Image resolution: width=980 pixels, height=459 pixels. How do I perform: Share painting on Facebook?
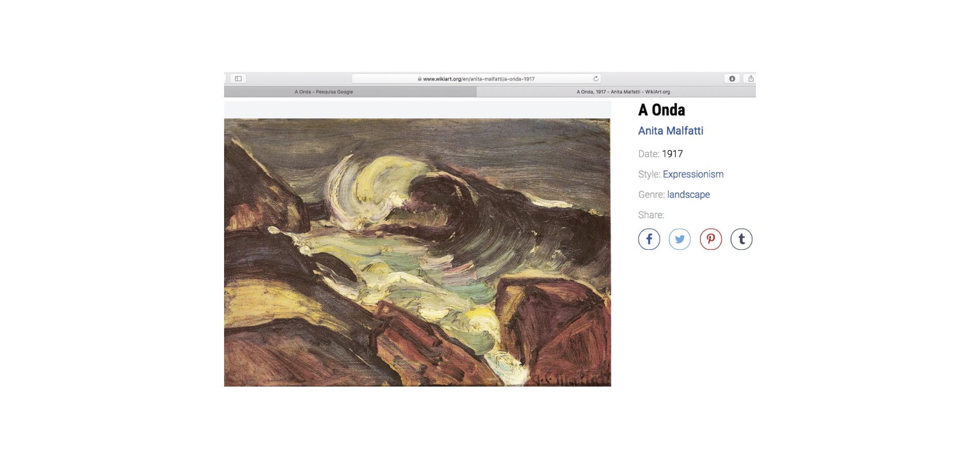pos(649,239)
